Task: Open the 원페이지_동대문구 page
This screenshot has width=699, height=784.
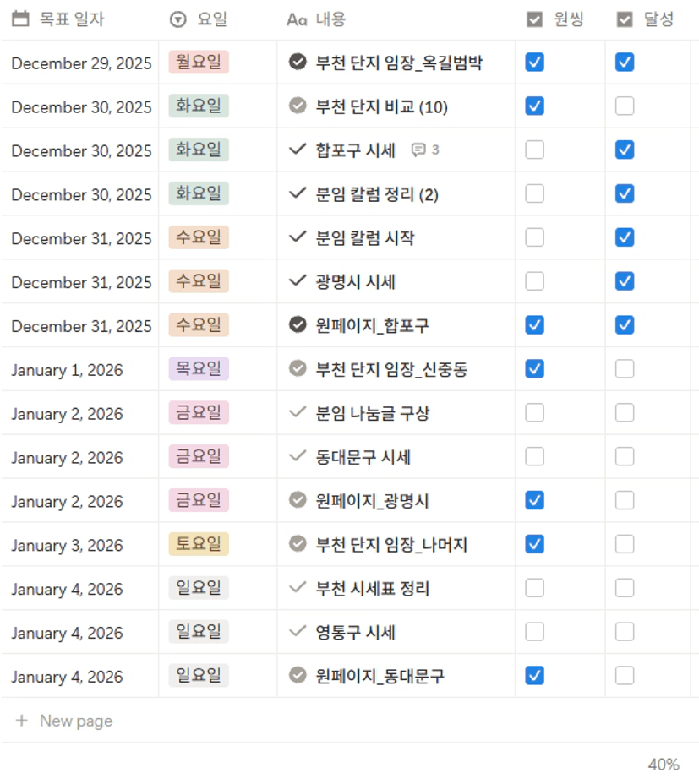Action: 380,676
